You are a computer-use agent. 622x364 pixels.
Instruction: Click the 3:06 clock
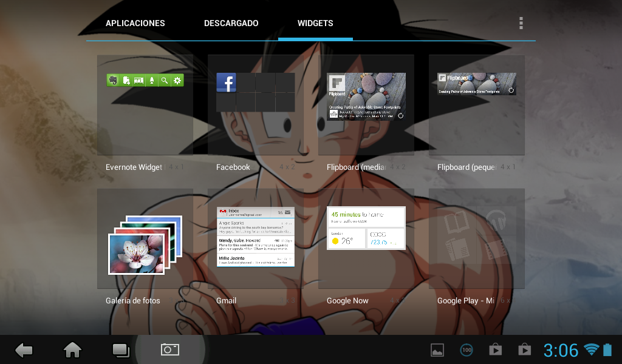click(561, 351)
